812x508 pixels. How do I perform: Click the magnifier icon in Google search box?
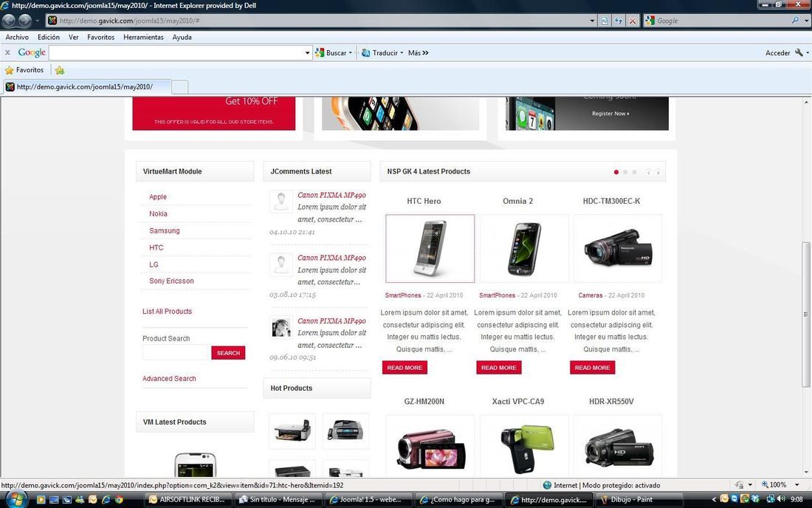click(795, 21)
